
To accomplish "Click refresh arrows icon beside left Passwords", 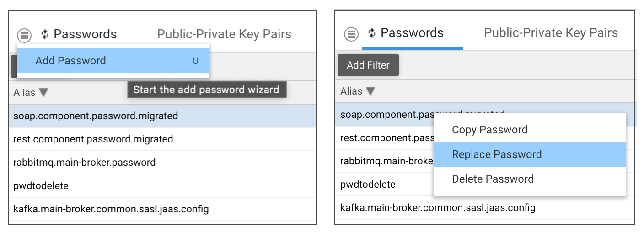I will point(45,34).
